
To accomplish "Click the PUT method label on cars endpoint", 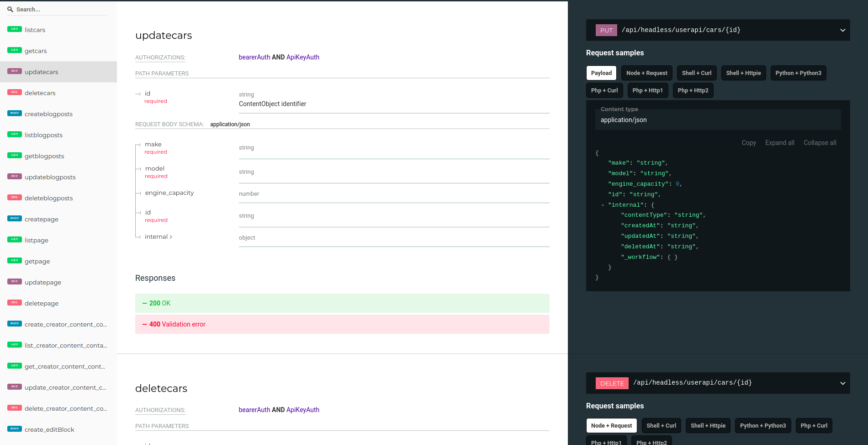I will 606,30.
